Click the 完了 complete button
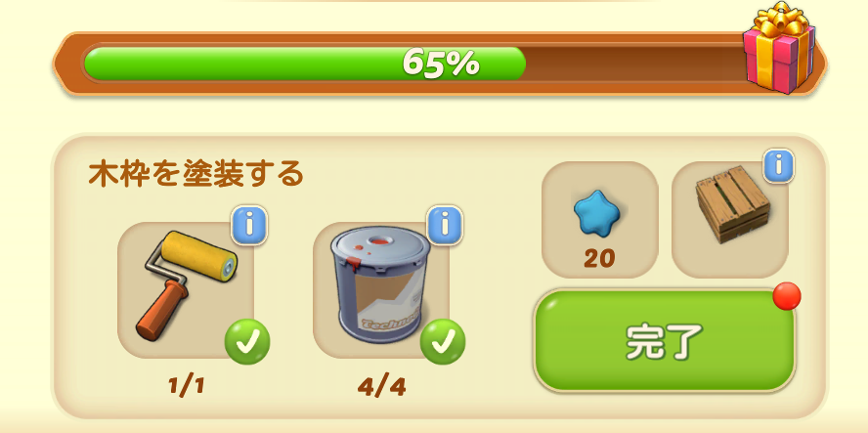Image resolution: width=868 pixels, height=433 pixels. tap(665, 340)
